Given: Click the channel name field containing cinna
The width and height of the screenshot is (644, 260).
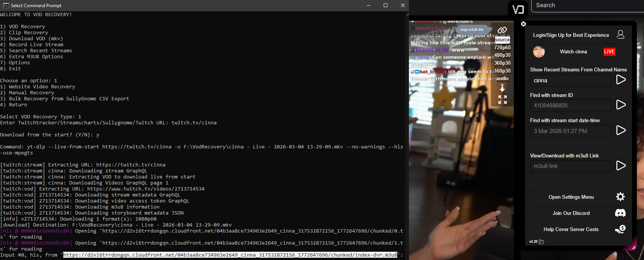Looking at the screenshot, I should point(571,80).
